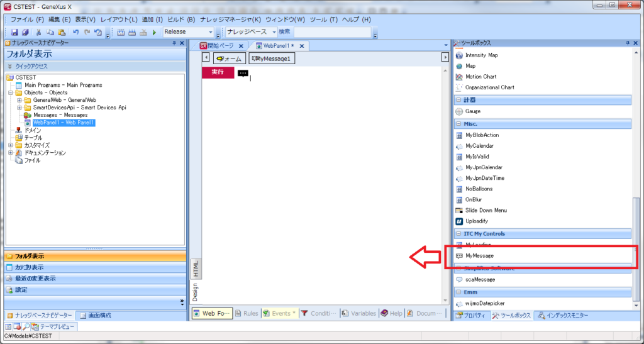This screenshot has width=644, height=344.
Task: Open the ナレッジマネージャ(K) menu
Action: 230,19
